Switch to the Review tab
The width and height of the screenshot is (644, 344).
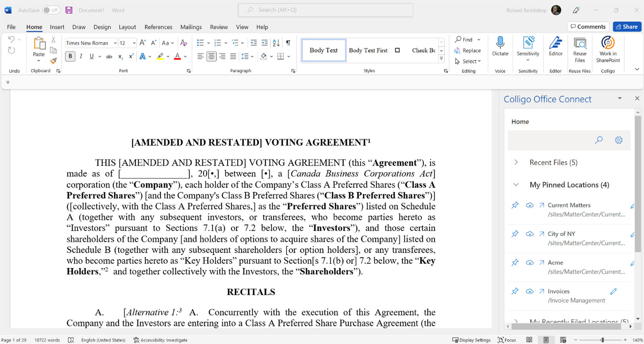tap(219, 27)
